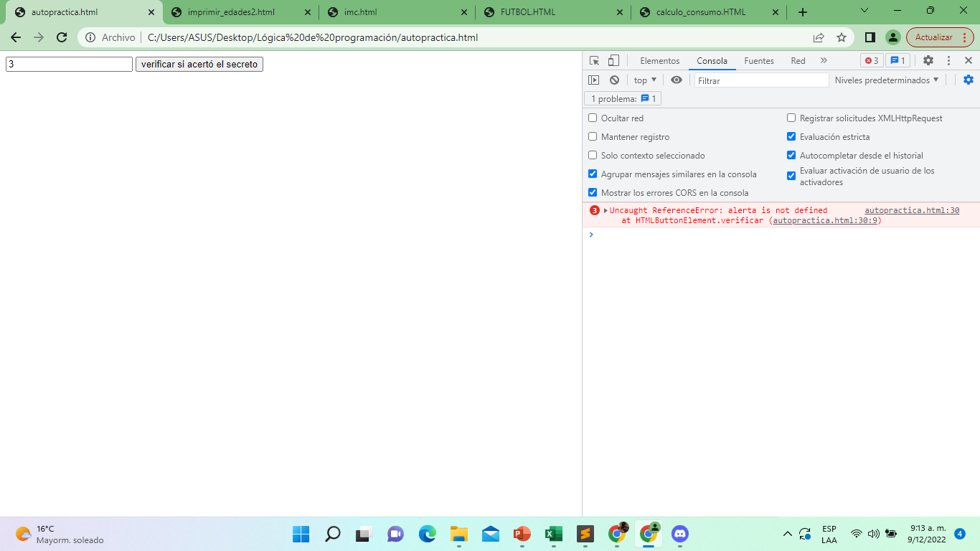Open the DevTools three-dot menu
The height and width of the screenshot is (551, 980).
(948, 61)
